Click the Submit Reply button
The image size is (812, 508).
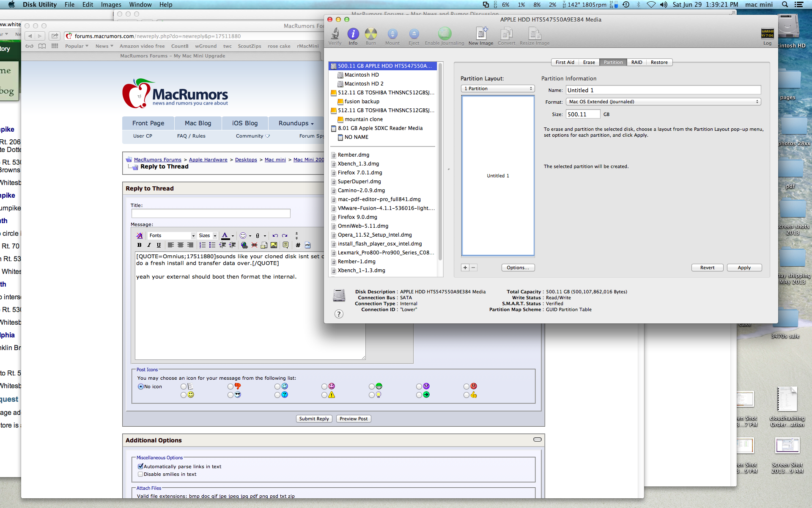(x=314, y=419)
